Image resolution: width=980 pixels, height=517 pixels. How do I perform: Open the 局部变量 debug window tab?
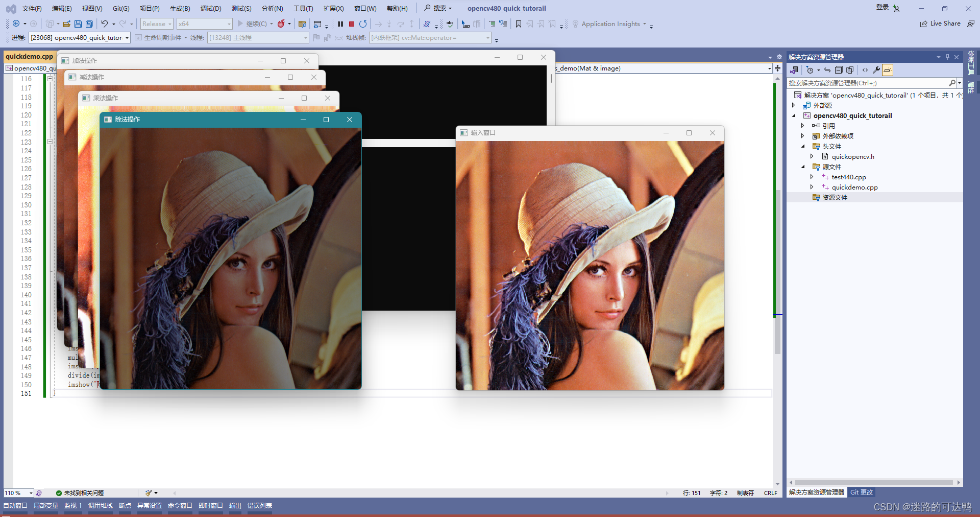pyautogui.click(x=46, y=506)
